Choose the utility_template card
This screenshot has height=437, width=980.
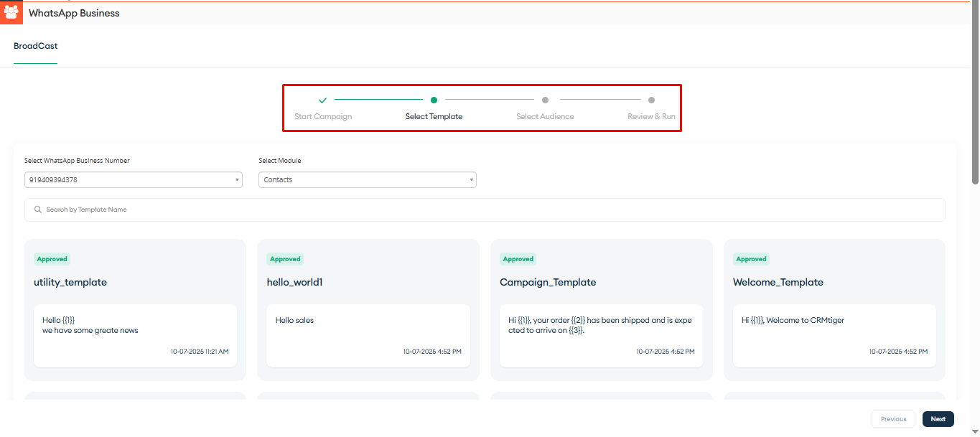[135, 309]
